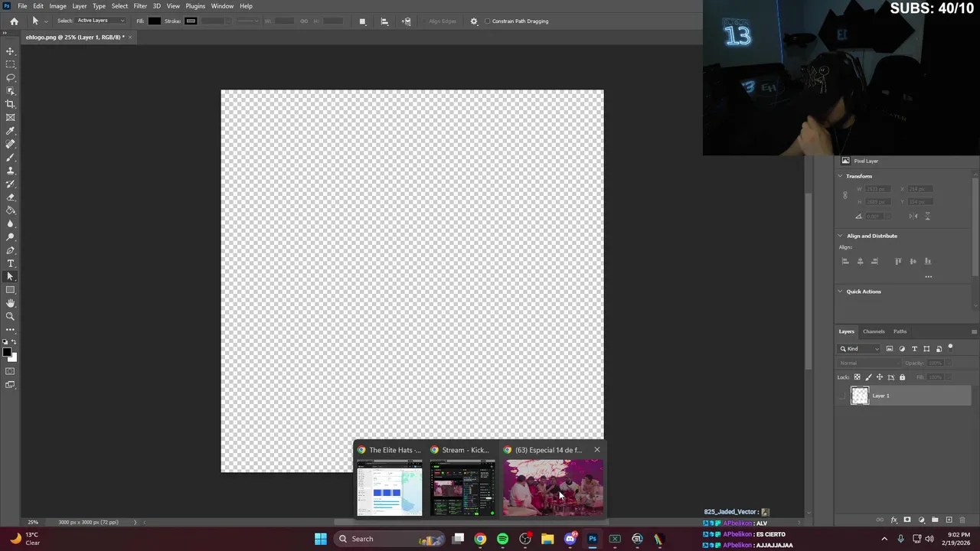Delete layer with trash icon
The width and height of the screenshot is (980, 551).
[x=962, y=520]
